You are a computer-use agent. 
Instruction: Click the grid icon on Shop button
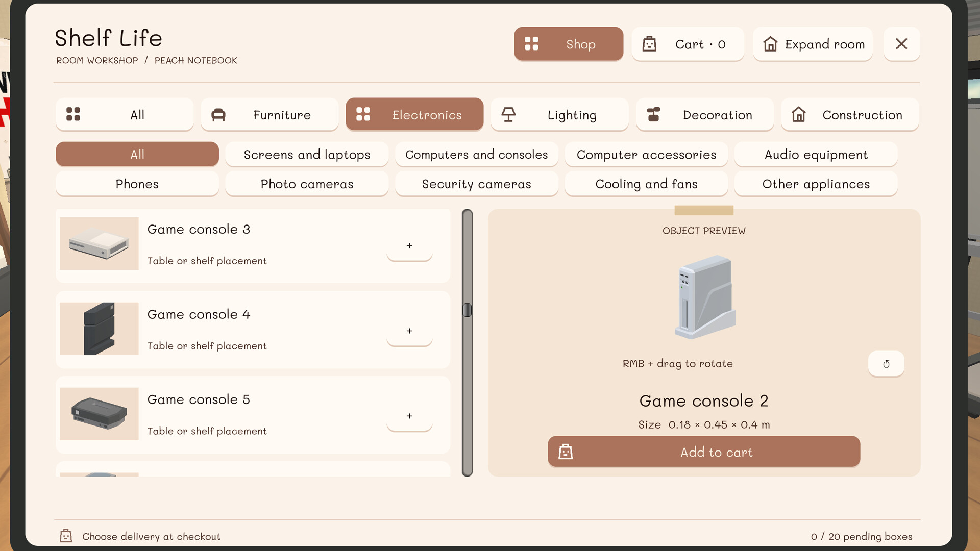click(531, 44)
